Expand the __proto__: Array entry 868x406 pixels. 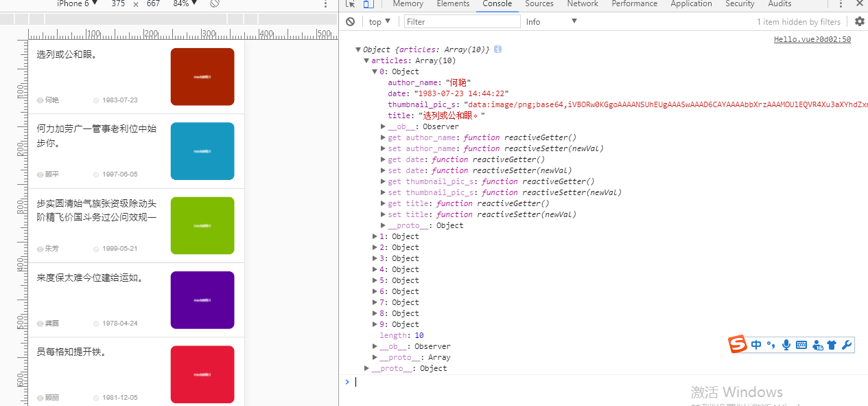tap(375, 357)
